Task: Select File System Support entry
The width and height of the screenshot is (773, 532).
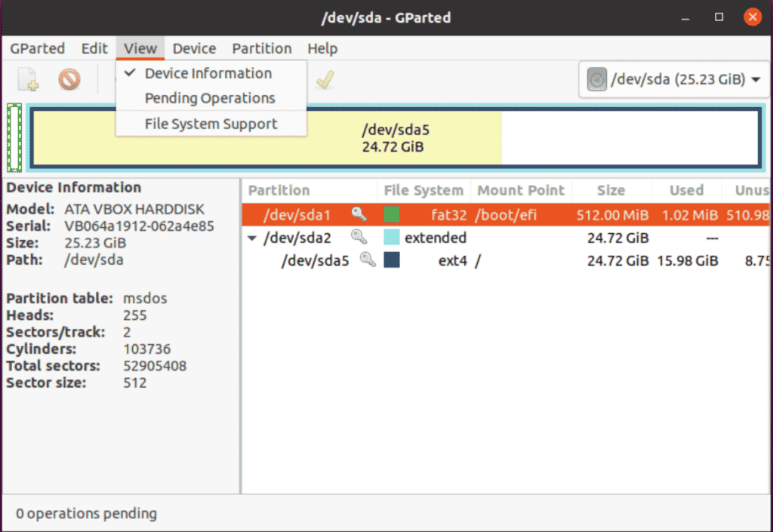Action: coord(211,123)
